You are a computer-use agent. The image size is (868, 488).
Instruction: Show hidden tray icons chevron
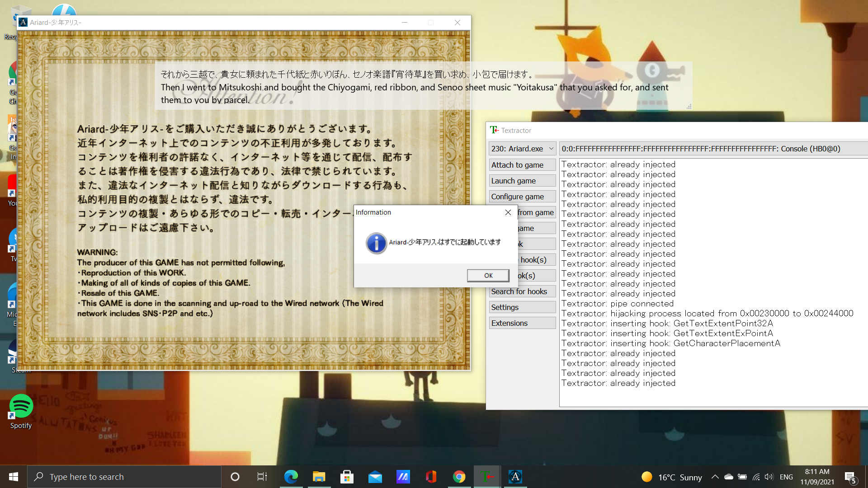pos(715,477)
